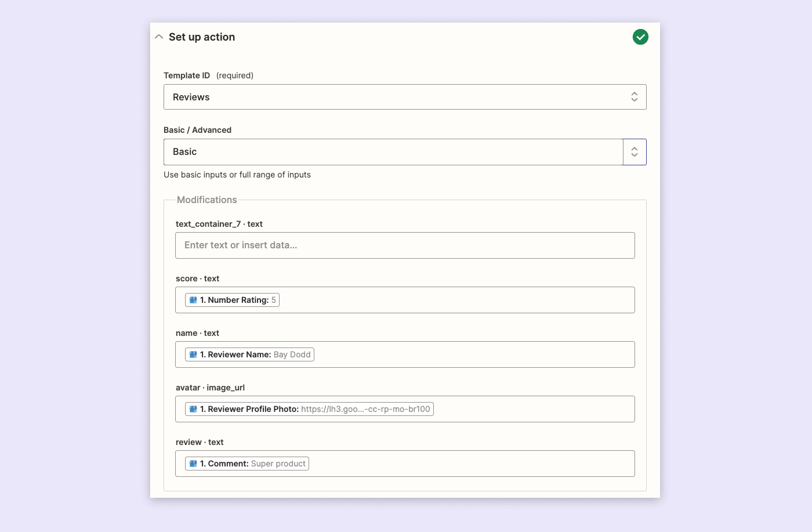Click the stepper chevrons on Template ID field
Screen dimensions: 812x532
tap(634, 96)
